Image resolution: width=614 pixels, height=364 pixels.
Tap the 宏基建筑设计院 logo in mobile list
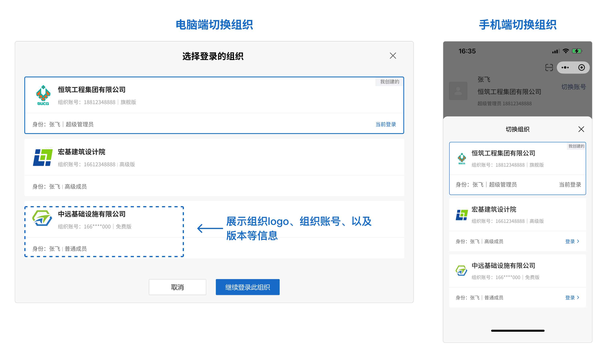tap(462, 215)
